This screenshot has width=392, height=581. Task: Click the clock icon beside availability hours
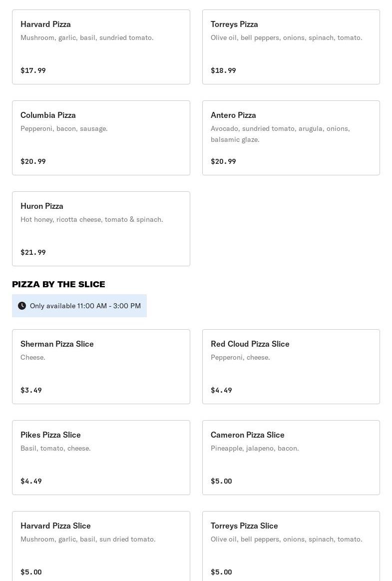22,306
